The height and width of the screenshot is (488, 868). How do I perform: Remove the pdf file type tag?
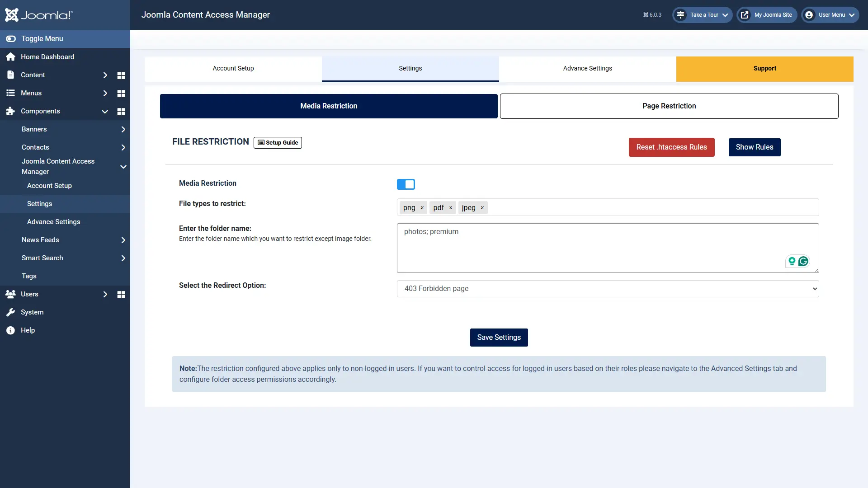(451, 208)
